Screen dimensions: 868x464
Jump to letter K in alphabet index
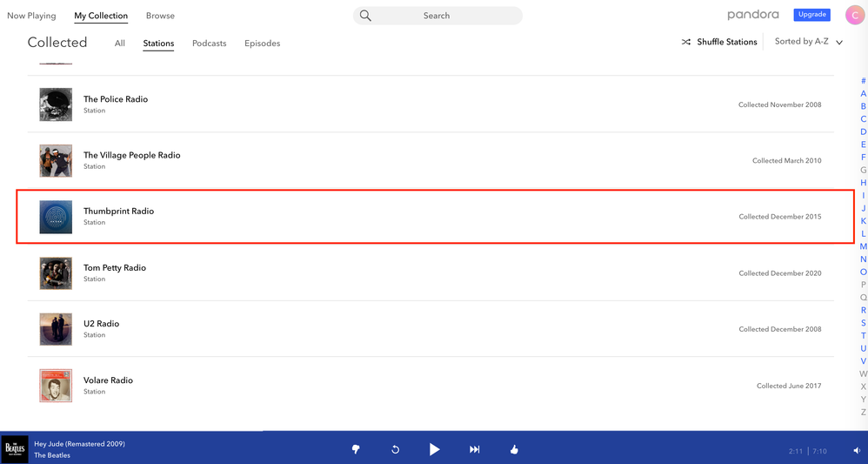click(x=863, y=221)
